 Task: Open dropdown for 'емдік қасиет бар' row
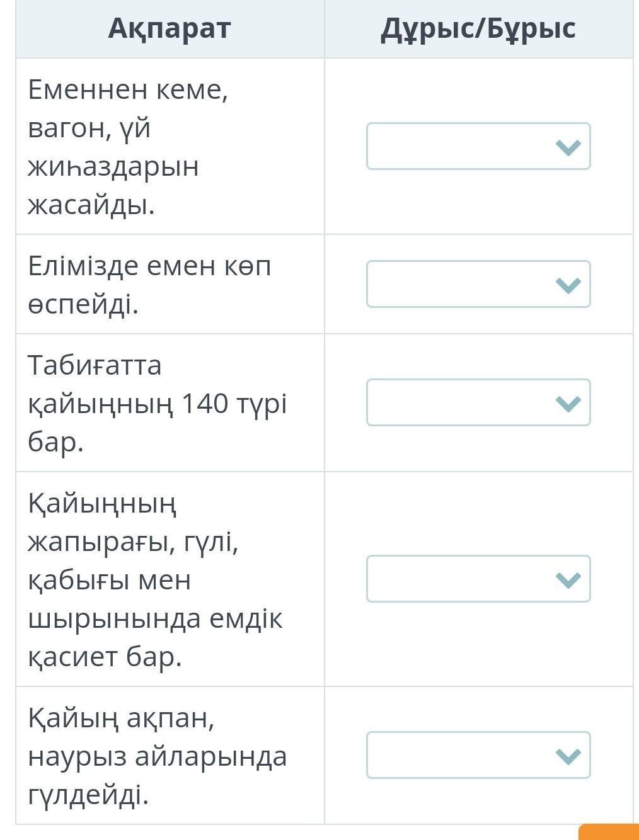pyautogui.click(x=478, y=579)
